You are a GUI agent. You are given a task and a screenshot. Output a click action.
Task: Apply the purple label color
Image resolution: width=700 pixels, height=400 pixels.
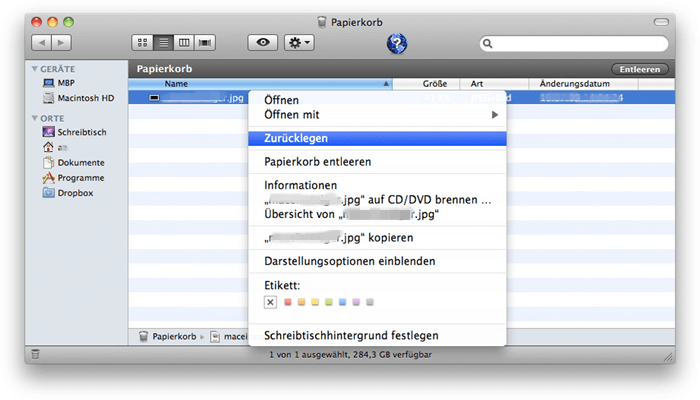(x=356, y=302)
